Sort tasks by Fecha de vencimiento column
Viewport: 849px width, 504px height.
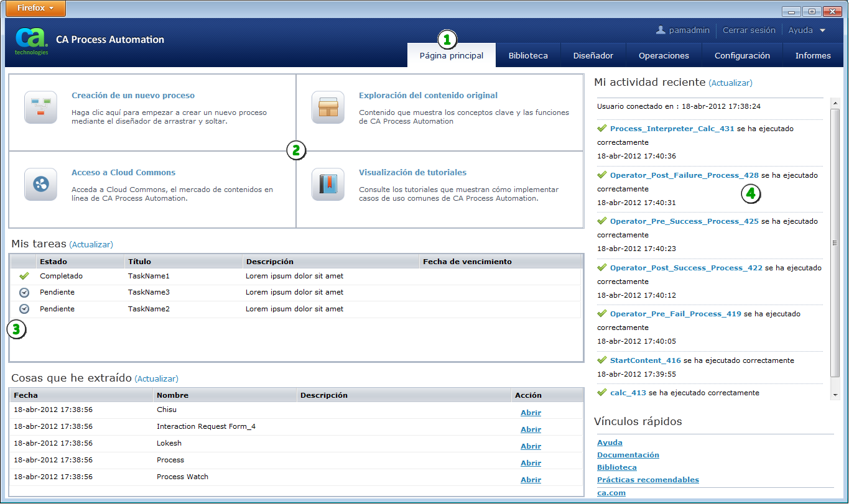pyautogui.click(x=467, y=262)
